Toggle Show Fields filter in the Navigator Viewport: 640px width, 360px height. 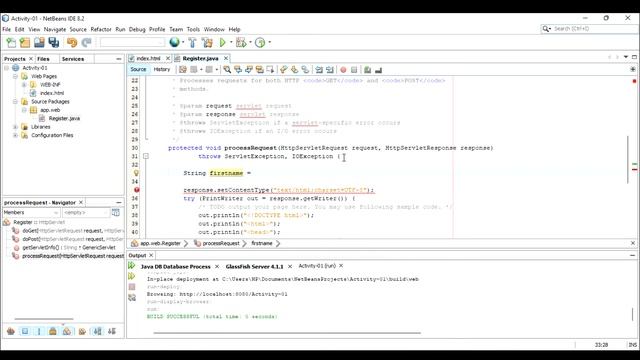[x=25, y=331]
